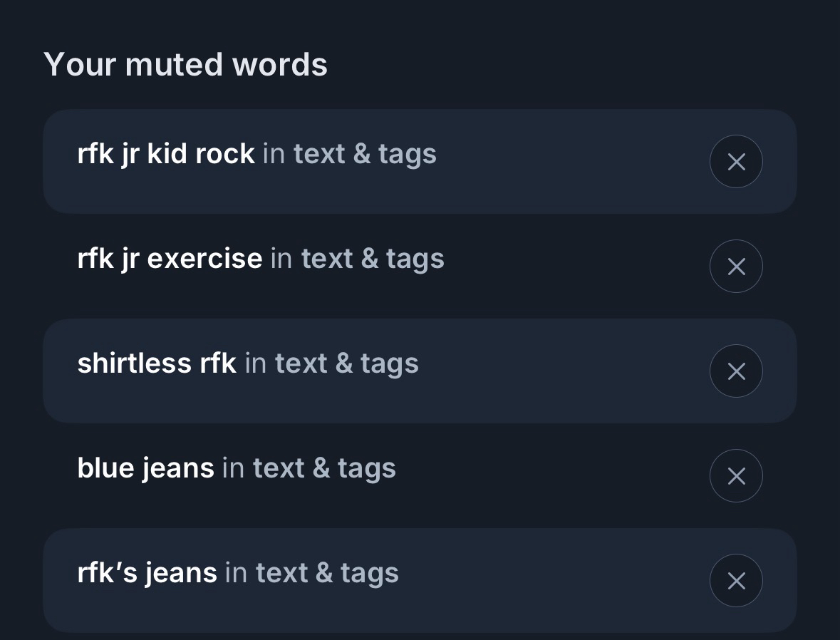The height and width of the screenshot is (640, 840).
Task: Click the 'blue jeans' phrase label
Action: tap(145, 468)
